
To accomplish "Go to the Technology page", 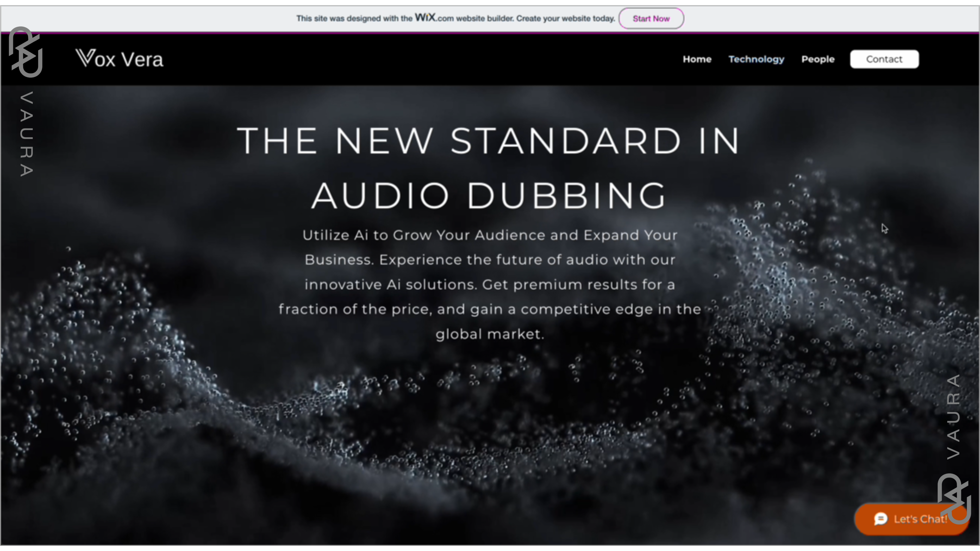I will (x=756, y=60).
